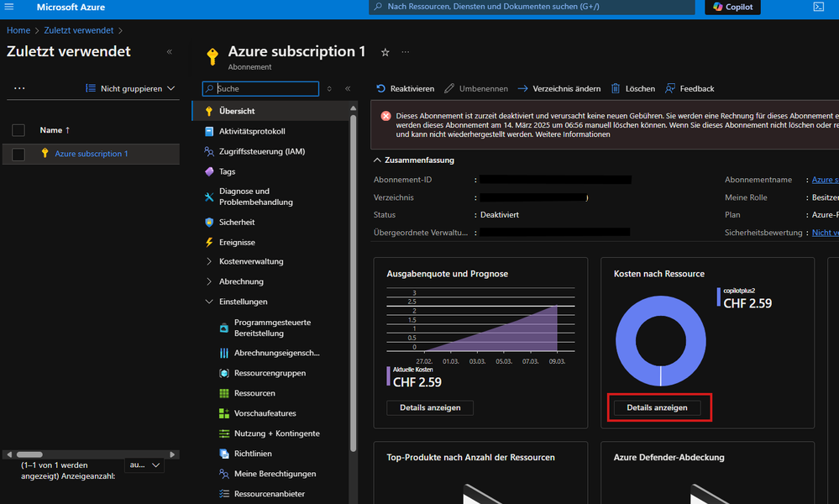
Task: Collapse the Zuletzt verwendet panel
Action: 170,52
